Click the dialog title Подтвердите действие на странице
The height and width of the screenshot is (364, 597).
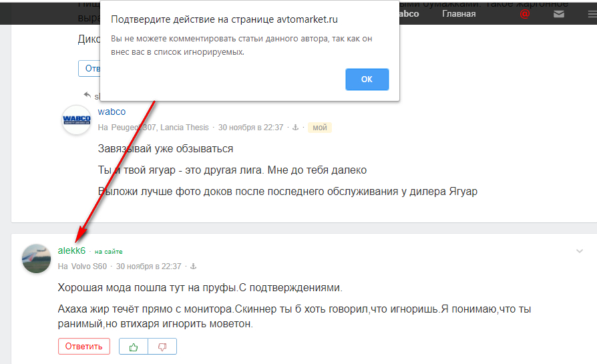[224, 19]
